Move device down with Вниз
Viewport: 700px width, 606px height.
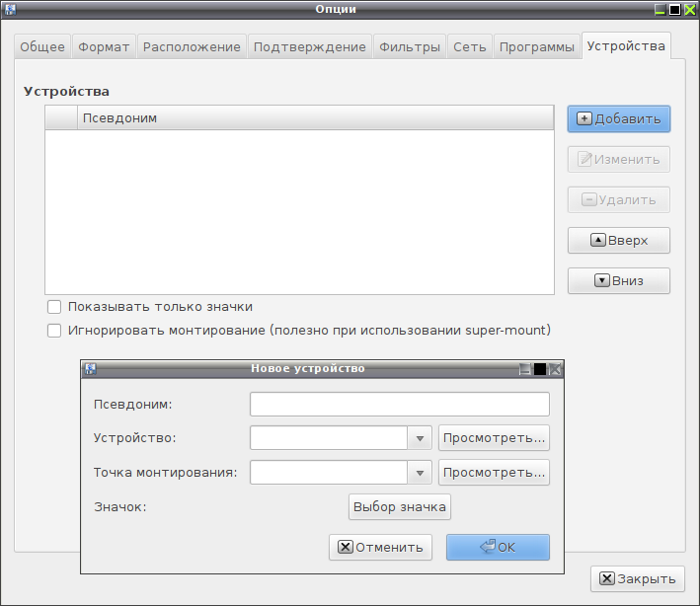(x=619, y=280)
